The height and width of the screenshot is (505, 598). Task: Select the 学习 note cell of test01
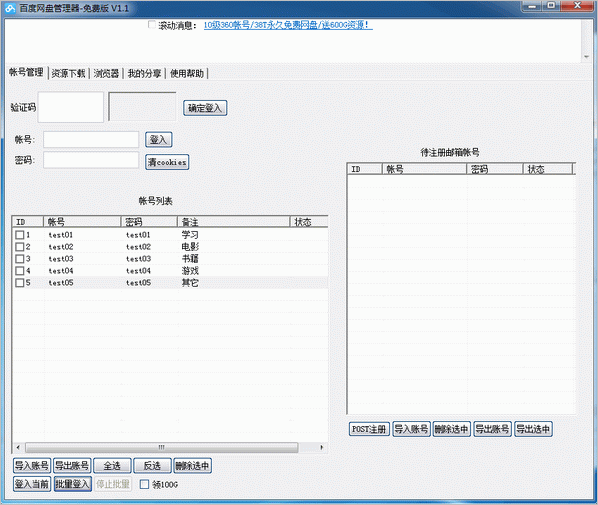coord(190,235)
